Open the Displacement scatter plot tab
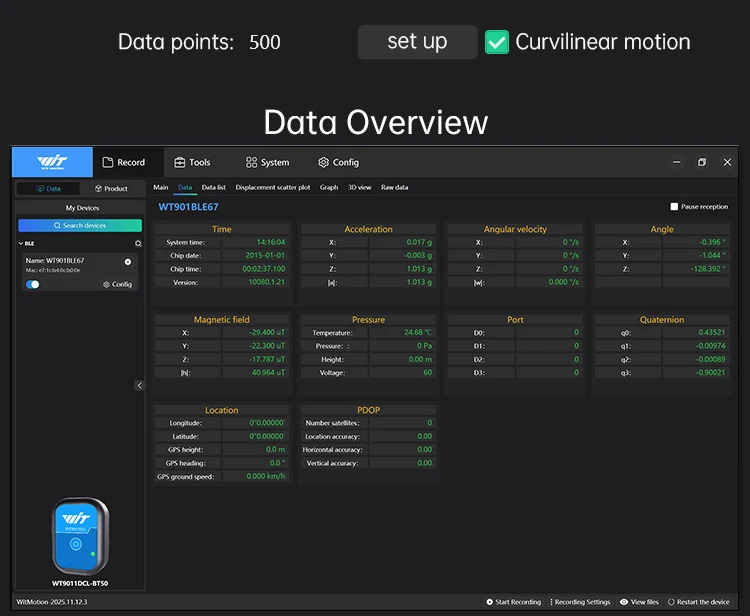 (x=273, y=187)
